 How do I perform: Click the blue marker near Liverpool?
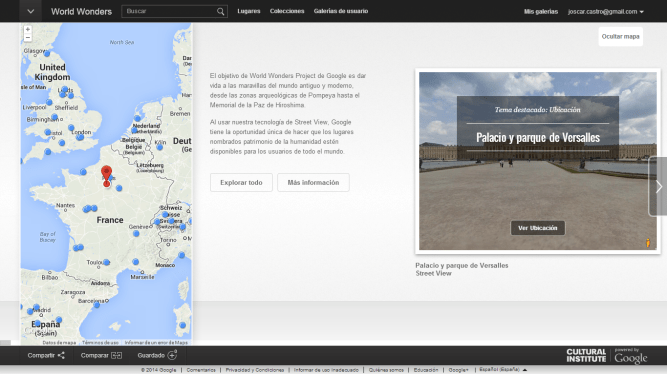(x=49, y=102)
